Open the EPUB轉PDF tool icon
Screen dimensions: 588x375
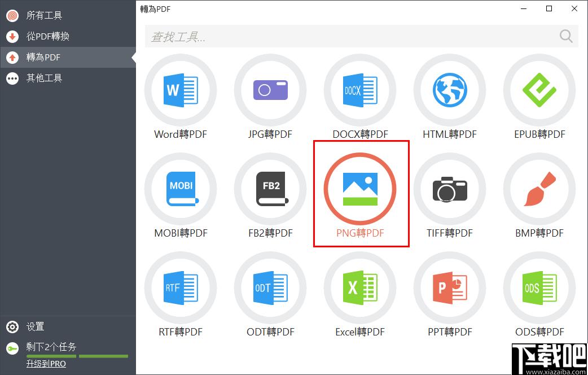pos(539,90)
